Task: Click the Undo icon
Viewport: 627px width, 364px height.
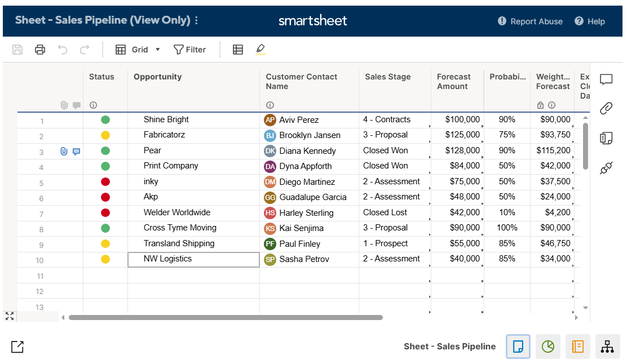Action: click(62, 50)
